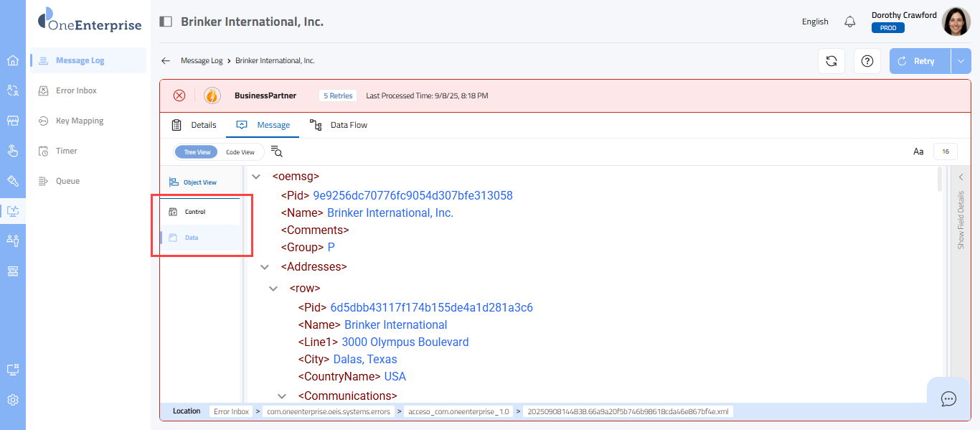The image size is (980, 430).
Task: Open the Data Flow tab
Action: tap(339, 125)
